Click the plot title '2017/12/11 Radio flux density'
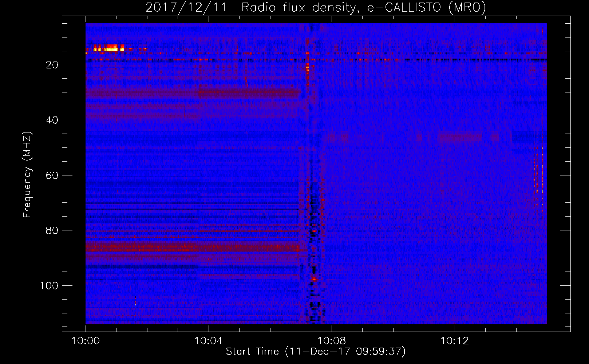The image size is (589, 364). 315,8
